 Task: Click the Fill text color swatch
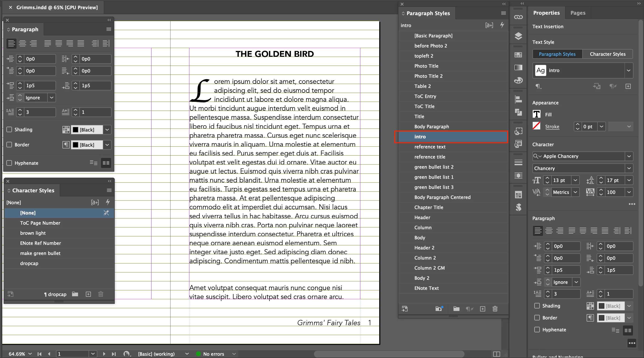[537, 114]
